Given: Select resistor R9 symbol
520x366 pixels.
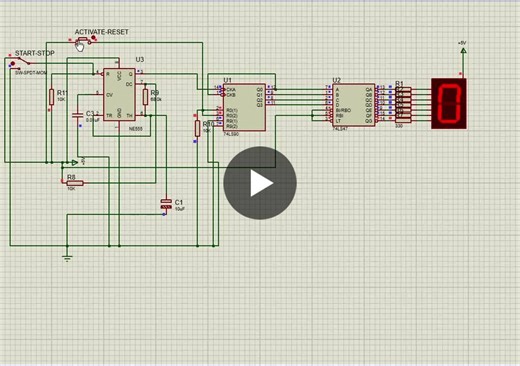Looking at the screenshot, I should coord(145,97).
